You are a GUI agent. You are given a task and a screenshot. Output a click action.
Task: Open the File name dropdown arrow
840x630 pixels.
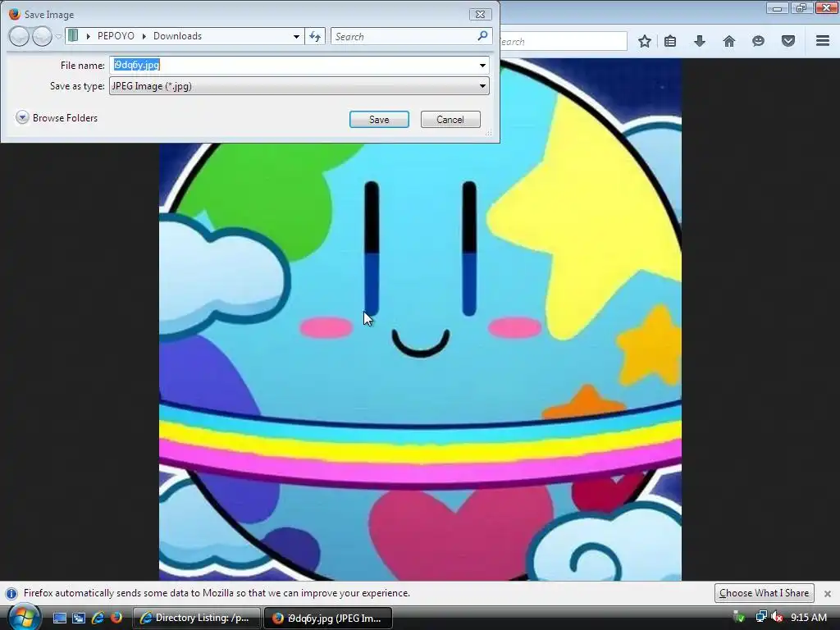pyautogui.click(x=482, y=66)
